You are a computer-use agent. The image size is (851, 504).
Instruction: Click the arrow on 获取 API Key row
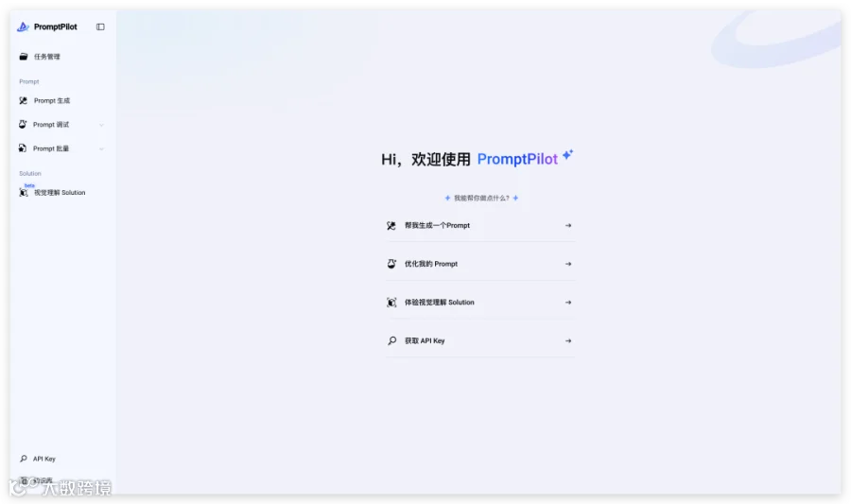click(x=568, y=340)
